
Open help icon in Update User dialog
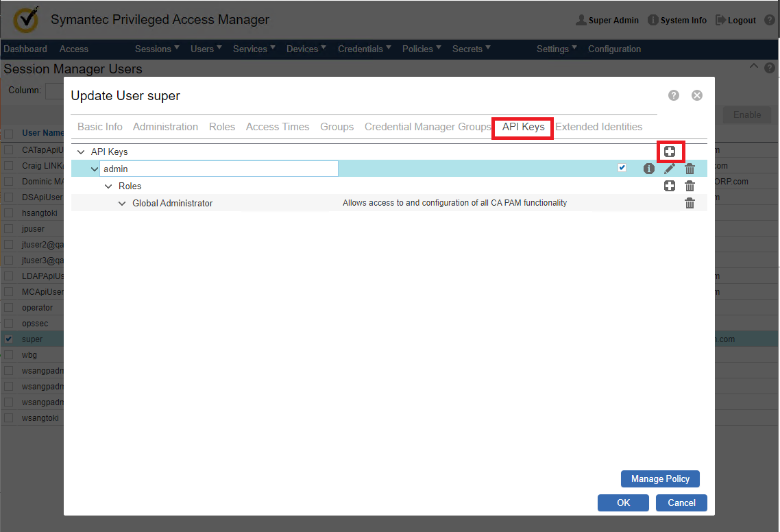point(674,95)
